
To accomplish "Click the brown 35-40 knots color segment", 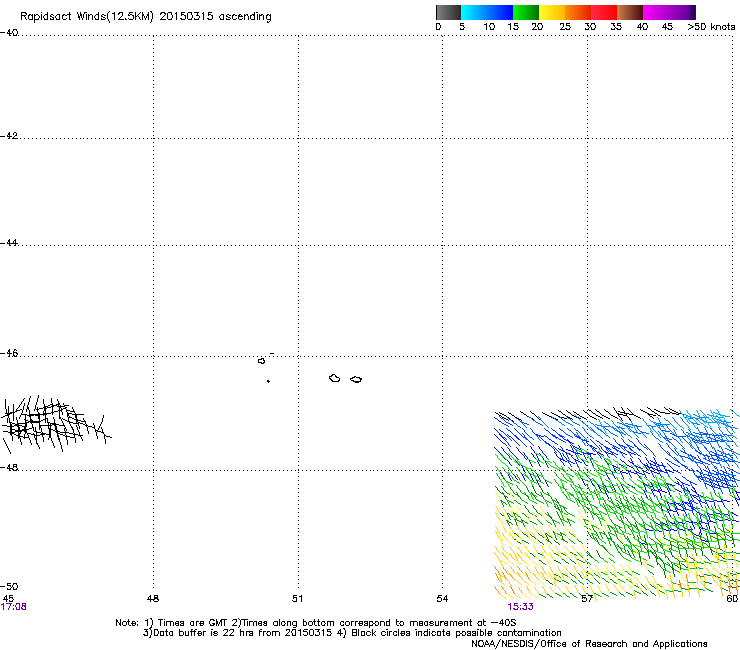I will [630, 12].
